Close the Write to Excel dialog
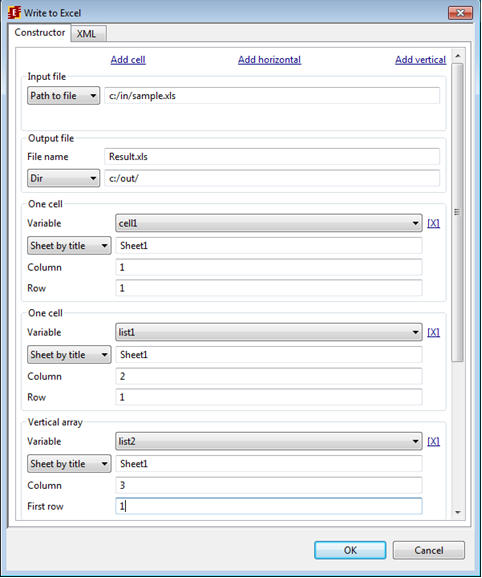This screenshot has width=482, height=578. coord(460,13)
